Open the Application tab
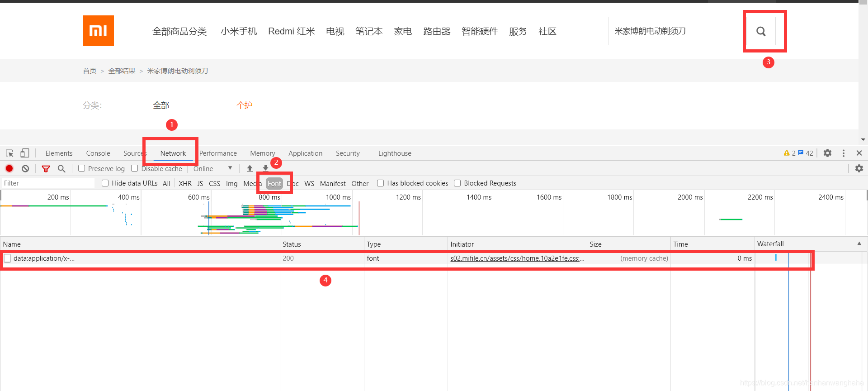 pyautogui.click(x=305, y=153)
